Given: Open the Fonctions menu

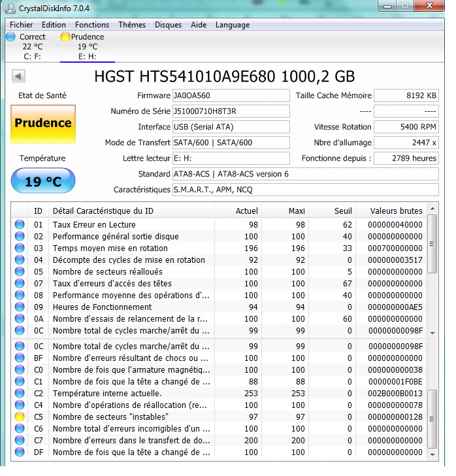Looking at the screenshot, I should point(92,25).
